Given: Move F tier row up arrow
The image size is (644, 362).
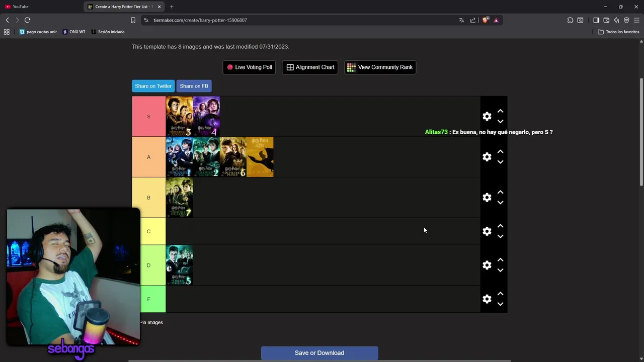Looking at the screenshot, I should (500, 294).
